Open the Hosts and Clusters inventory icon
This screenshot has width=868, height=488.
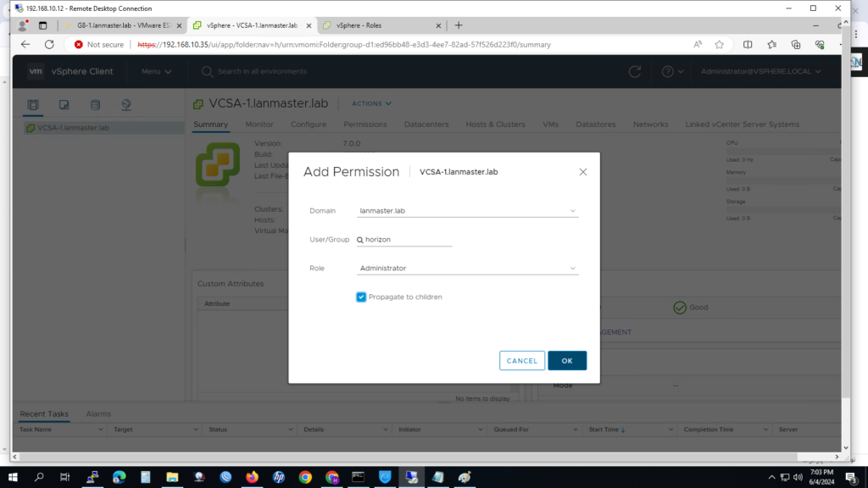point(33,104)
